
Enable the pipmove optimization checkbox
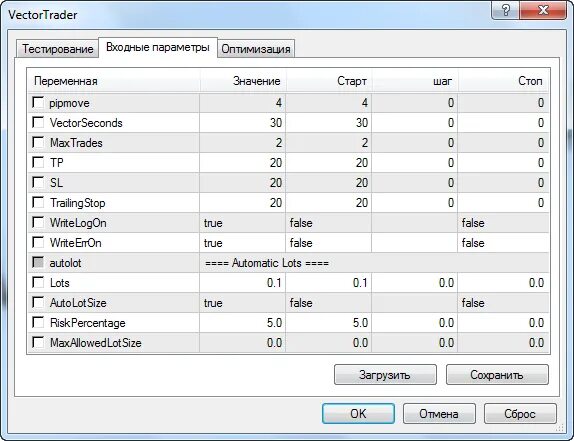pos(38,102)
